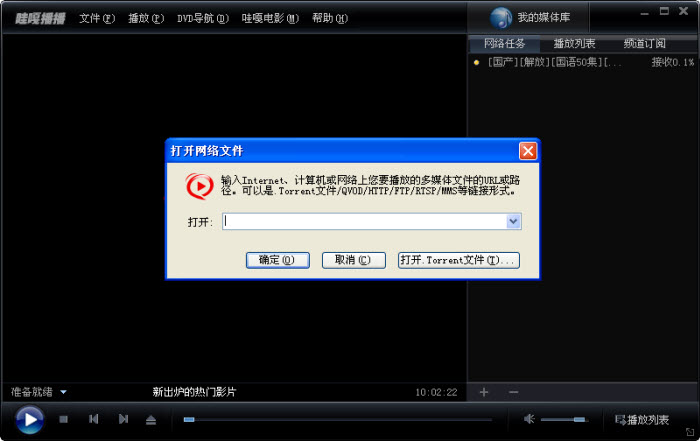Remove a task with the minus icon
The height and width of the screenshot is (441, 700).
pyautogui.click(x=514, y=392)
